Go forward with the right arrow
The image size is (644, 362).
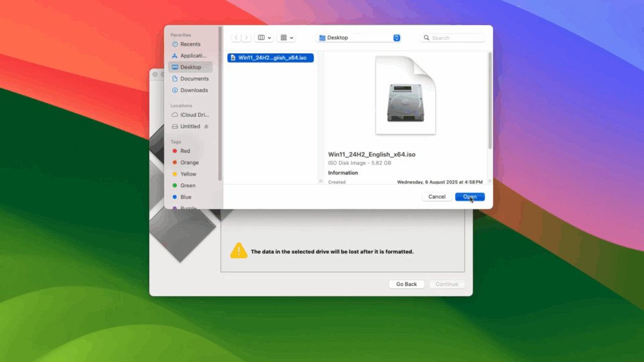246,37
